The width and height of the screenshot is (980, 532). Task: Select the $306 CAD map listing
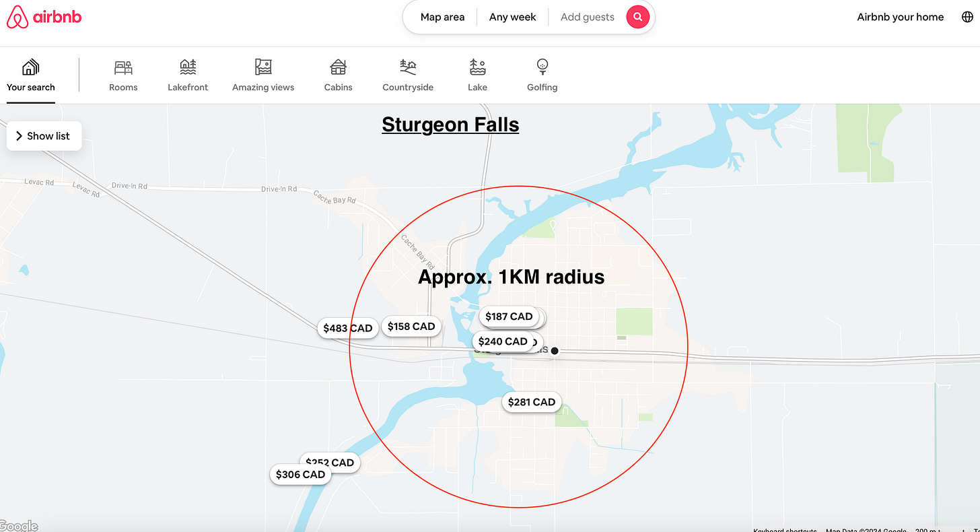(x=300, y=474)
